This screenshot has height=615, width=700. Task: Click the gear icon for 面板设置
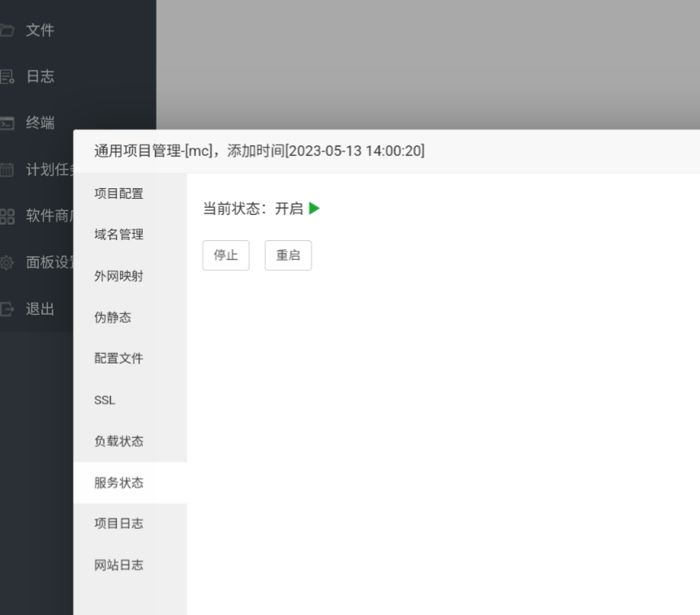6,263
